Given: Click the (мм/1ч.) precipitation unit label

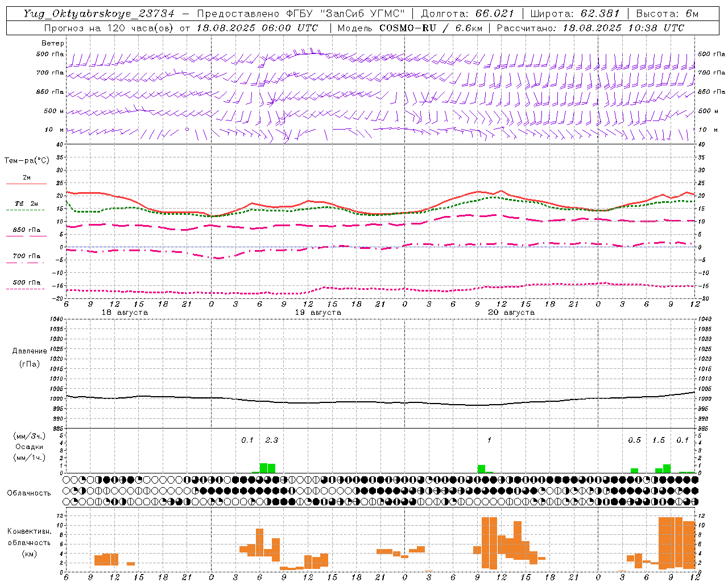Looking at the screenshot, I should [x=29, y=458].
